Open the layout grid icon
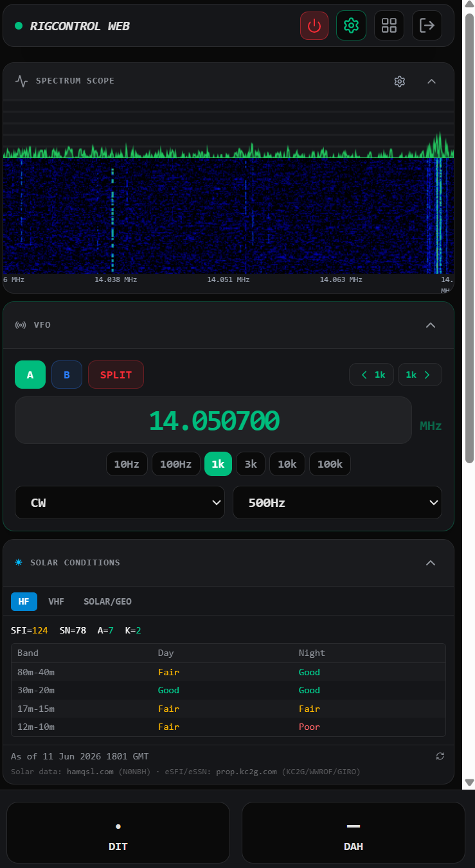475x868 pixels. 389,26
